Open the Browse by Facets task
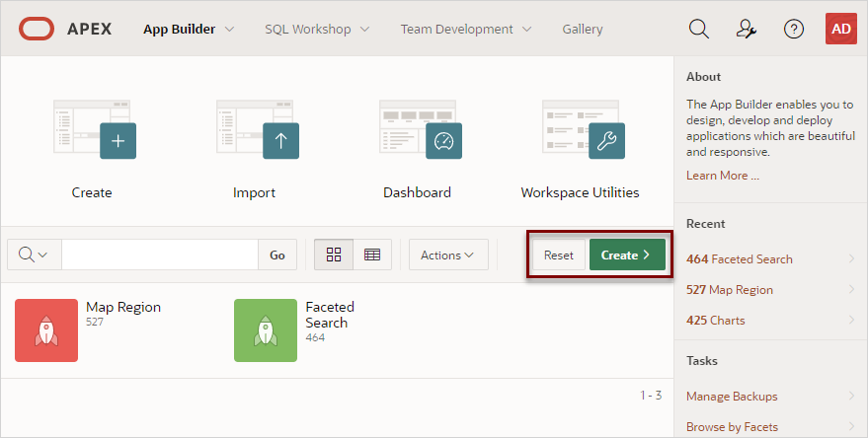This screenshot has width=868, height=438. point(732,427)
